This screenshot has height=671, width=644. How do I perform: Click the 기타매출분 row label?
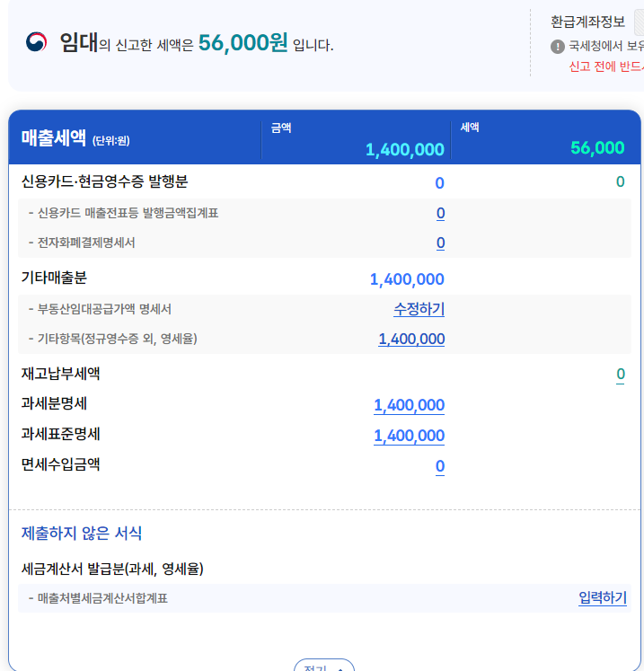coord(54,278)
